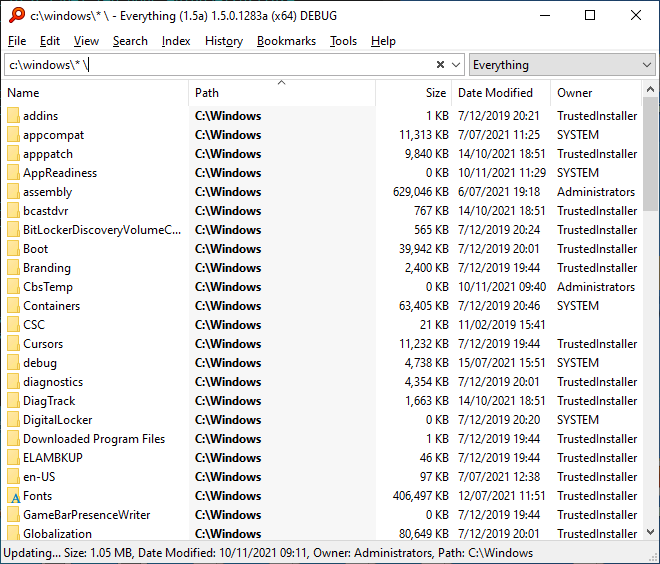Click the BitLockerDiscoveryVolumeC... folder icon
Screen dimensions: 660x564
(13, 230)
